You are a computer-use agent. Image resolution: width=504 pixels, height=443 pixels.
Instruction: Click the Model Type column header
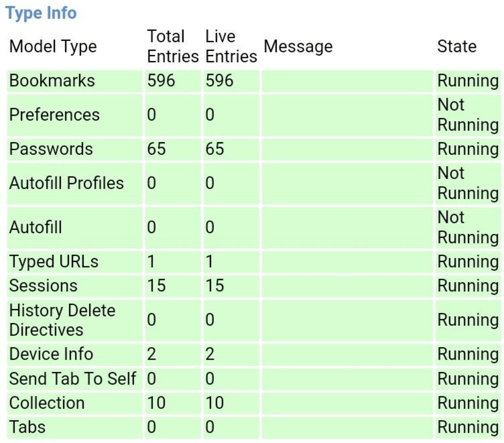coord(53,47)
